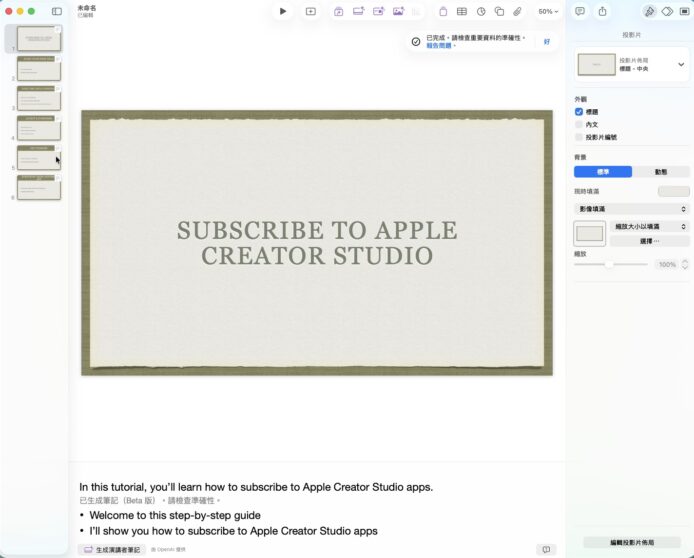This screenshot has height=558, width=694.
Task: Click the add slide toolbar icon
Action: [310, 11]
